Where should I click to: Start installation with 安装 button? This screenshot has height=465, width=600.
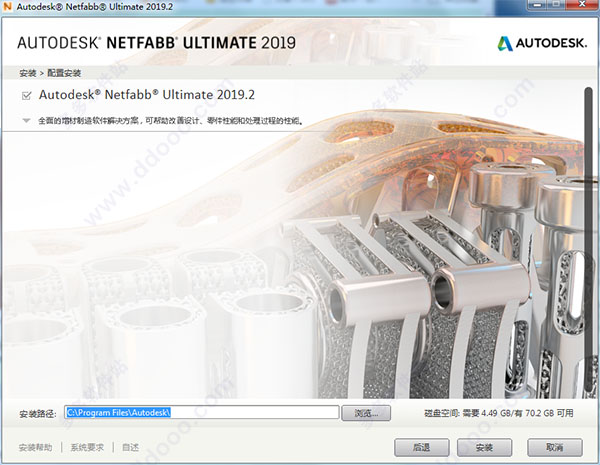pyautogui.click(x=484, y=447)
